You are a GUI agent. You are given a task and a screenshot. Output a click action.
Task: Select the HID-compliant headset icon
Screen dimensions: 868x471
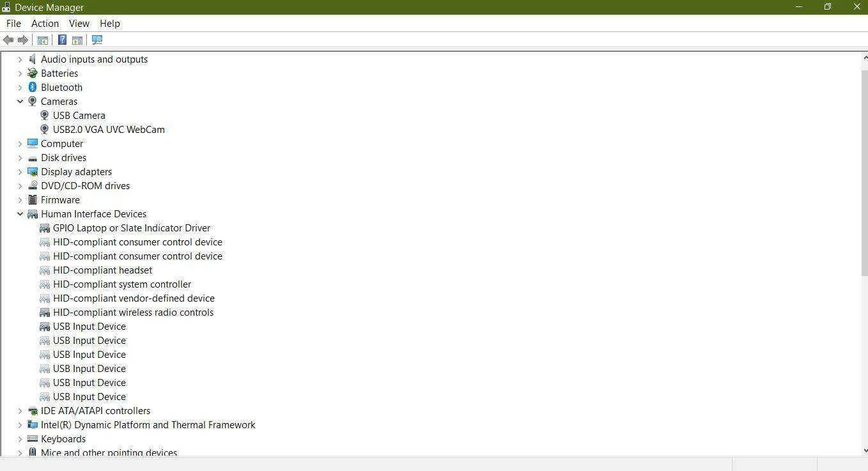tap(45, 270)
